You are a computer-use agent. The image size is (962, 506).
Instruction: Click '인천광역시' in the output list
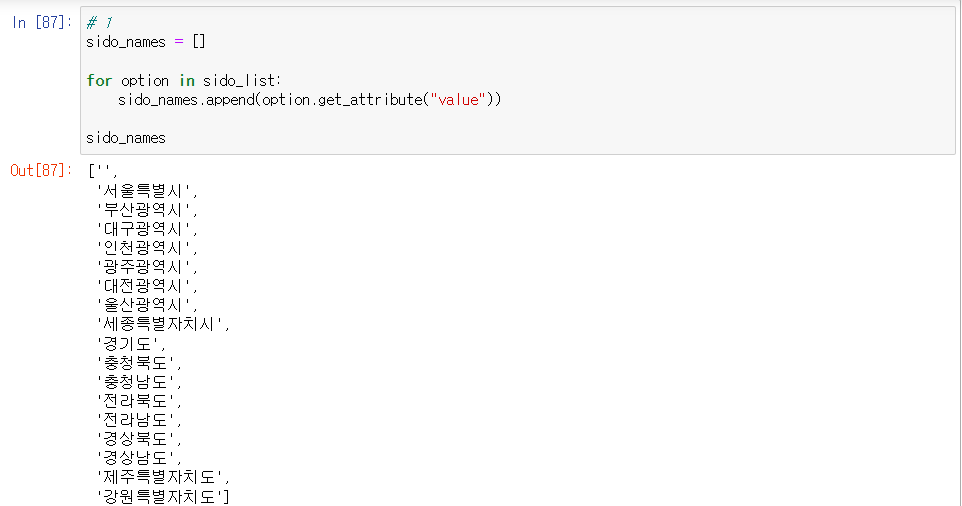point(147,248)
